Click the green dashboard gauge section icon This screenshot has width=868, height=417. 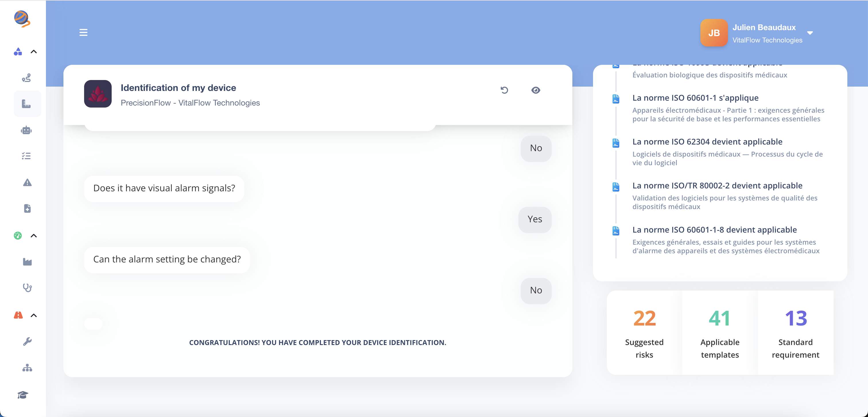click(18, 235)
